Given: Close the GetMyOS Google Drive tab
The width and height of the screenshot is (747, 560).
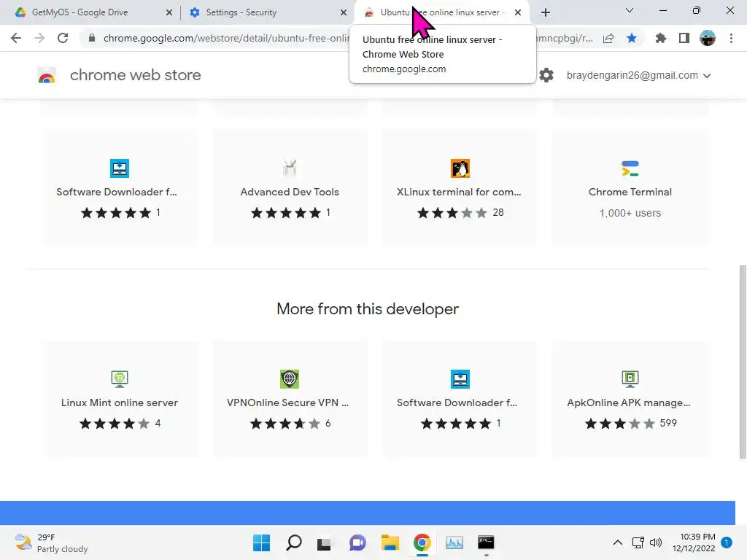Looking at the screenshot, I should (x=169, y=12).
